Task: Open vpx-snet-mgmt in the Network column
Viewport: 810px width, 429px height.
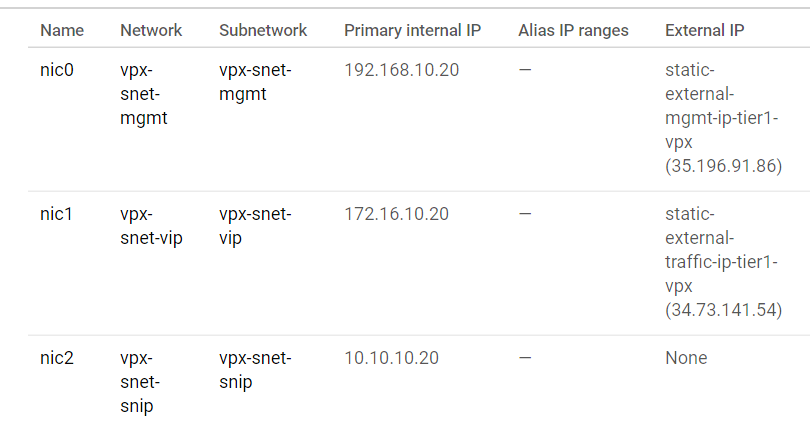Action: coord(144,95)
